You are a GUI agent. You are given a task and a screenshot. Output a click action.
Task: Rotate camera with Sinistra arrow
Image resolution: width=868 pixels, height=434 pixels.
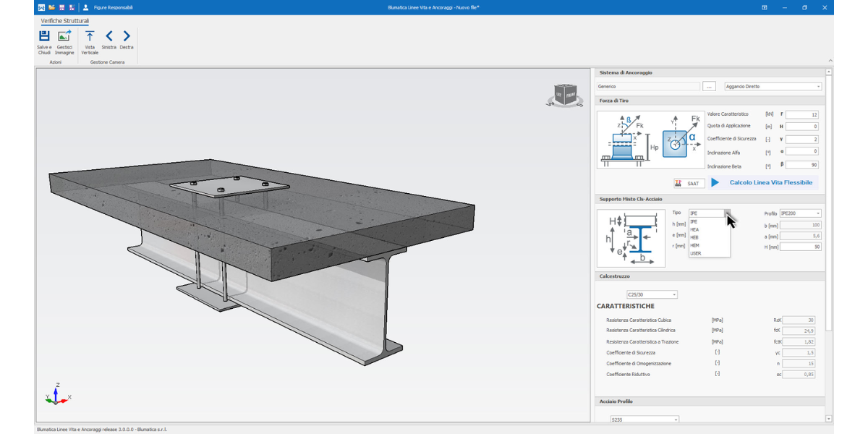(109, 35)
